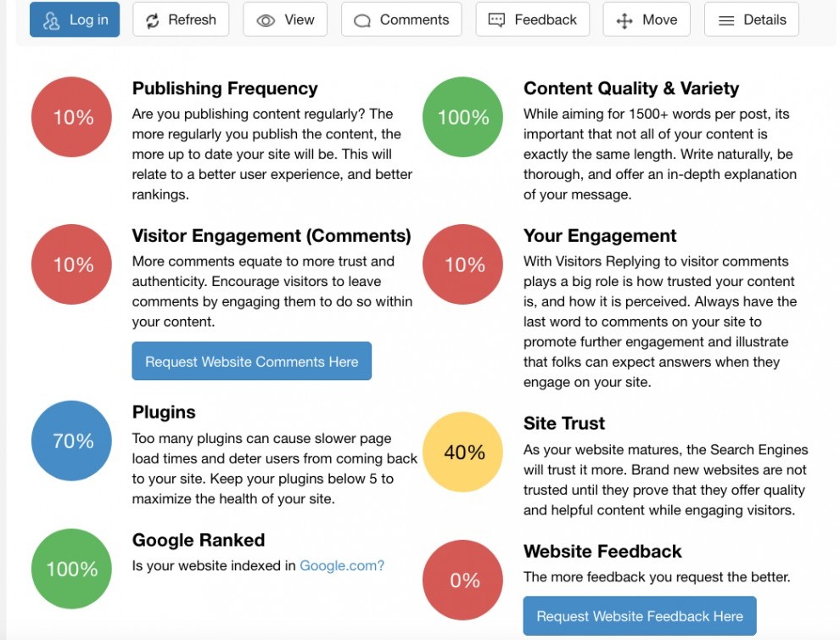Click the Refresh arrows icon

point(153,21)
